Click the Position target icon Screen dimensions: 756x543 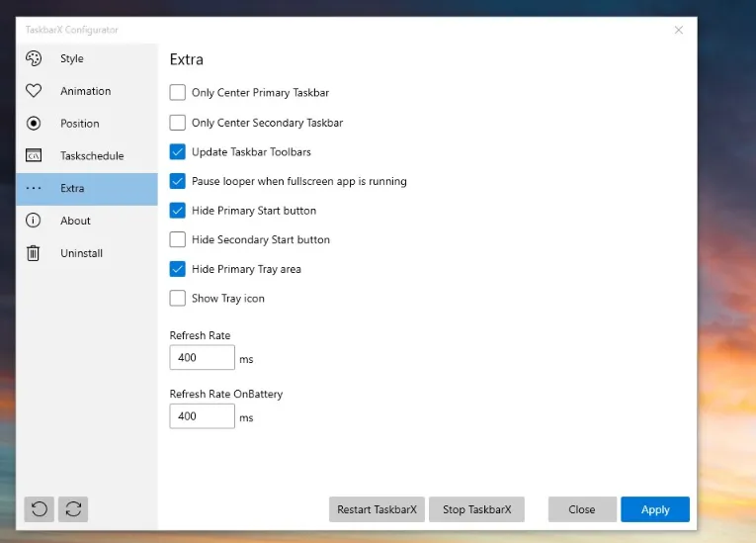(x=34, y=124)
